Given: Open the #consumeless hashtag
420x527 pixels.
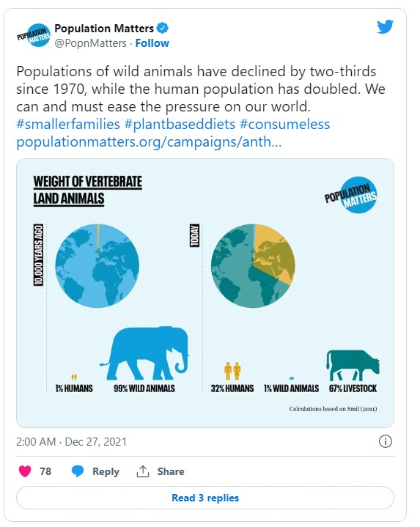Looking at the screenshot, I should tap(285, 124).
